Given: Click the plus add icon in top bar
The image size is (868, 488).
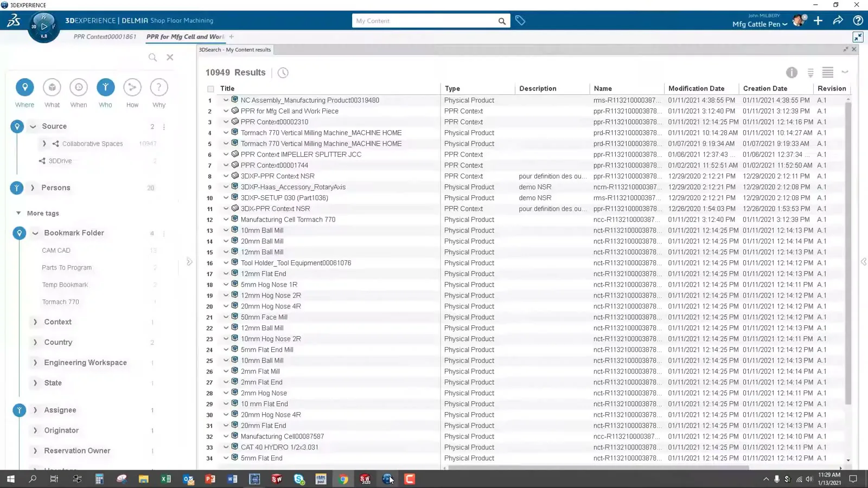Looking at the screenshot, I should point(818,21).
